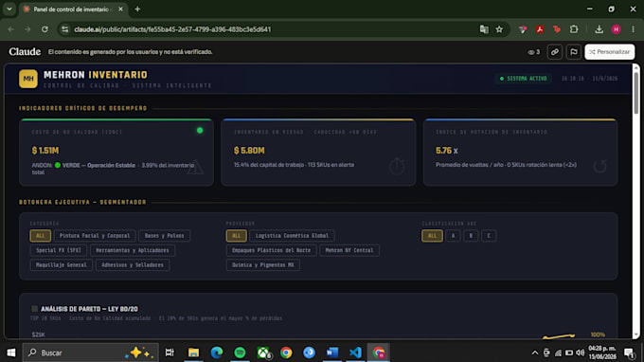This screenshot has width=644, height=362.
Task: Filter by Pintura Facial y Corporal
Action: point(95,235)
